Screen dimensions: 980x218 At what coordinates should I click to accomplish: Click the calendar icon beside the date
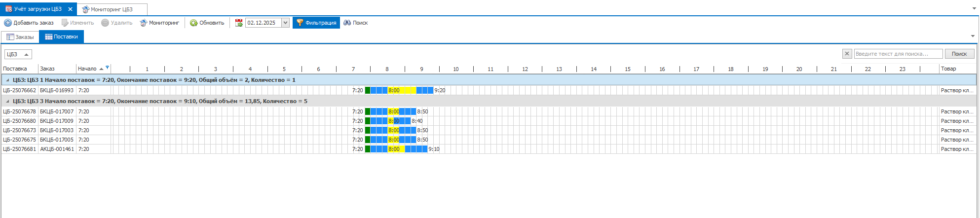coord(239,23)
